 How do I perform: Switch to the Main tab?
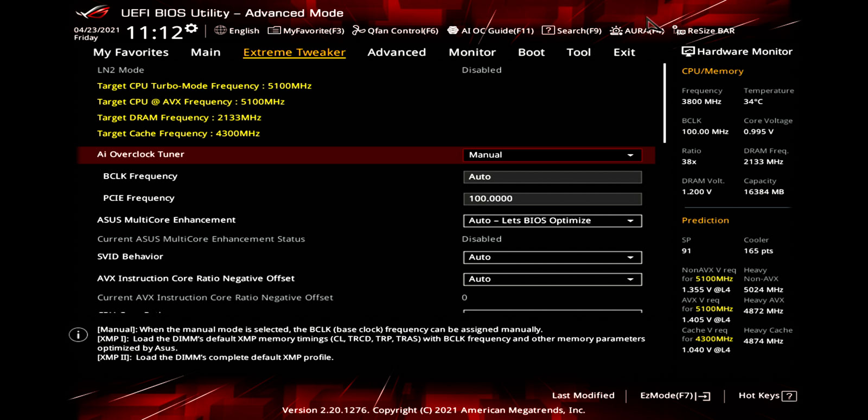point(206,53)
